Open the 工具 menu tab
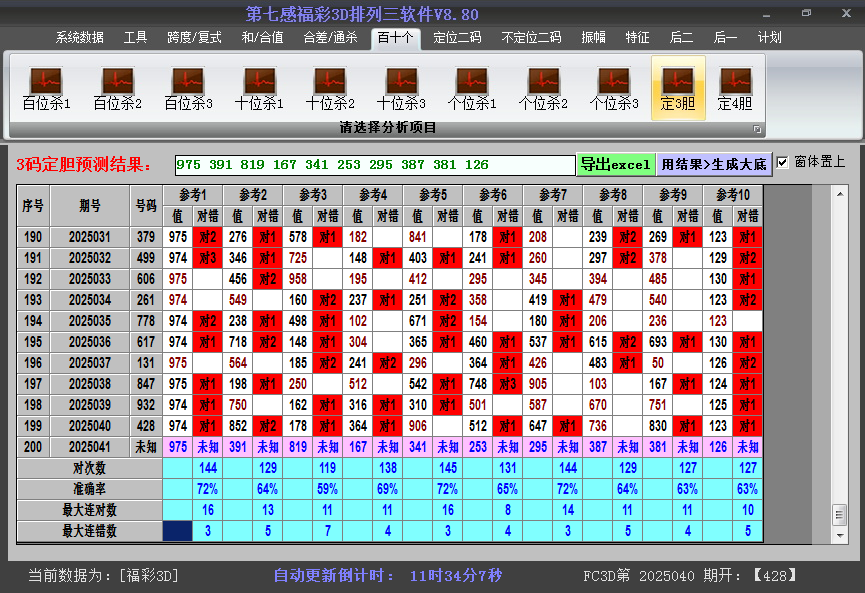Image resolution: width=865 pixels, height=593 pixels. tap(135, 38)
